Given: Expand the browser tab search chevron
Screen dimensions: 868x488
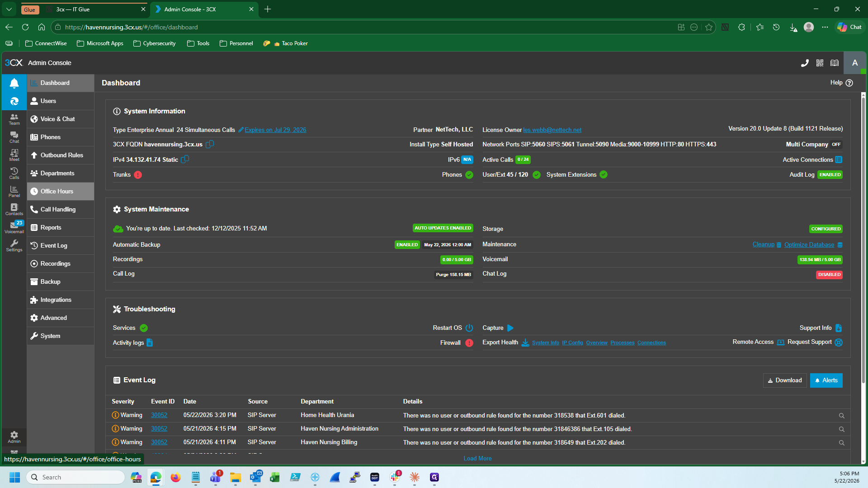Looking at the screenshot, I should pos(9,9).
